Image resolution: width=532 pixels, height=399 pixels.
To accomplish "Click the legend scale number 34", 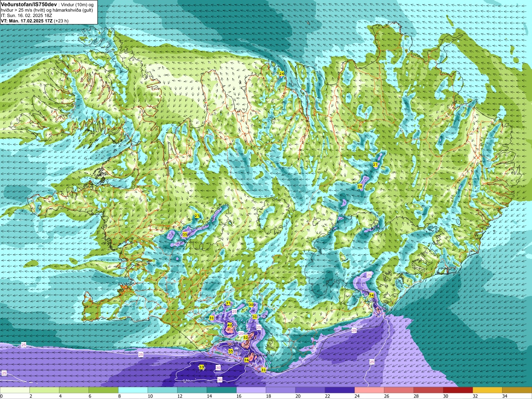I will [x=505, y=396].
